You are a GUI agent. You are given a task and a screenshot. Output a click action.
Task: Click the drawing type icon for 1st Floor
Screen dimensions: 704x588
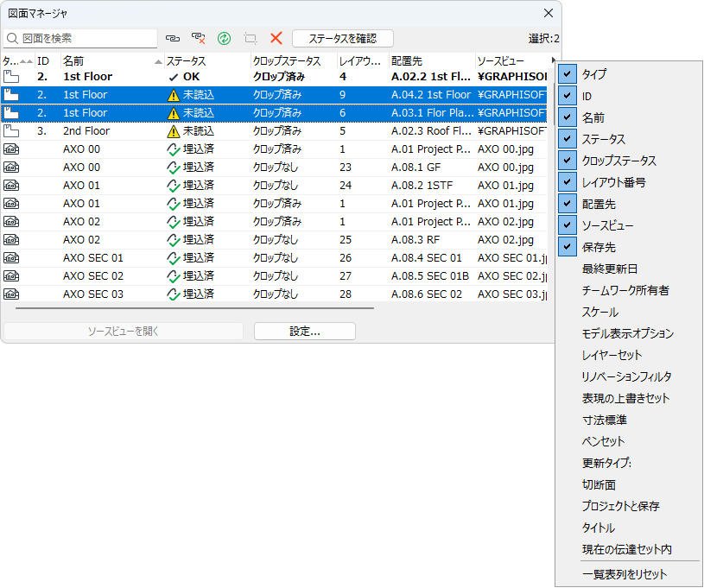coord(12,77)
